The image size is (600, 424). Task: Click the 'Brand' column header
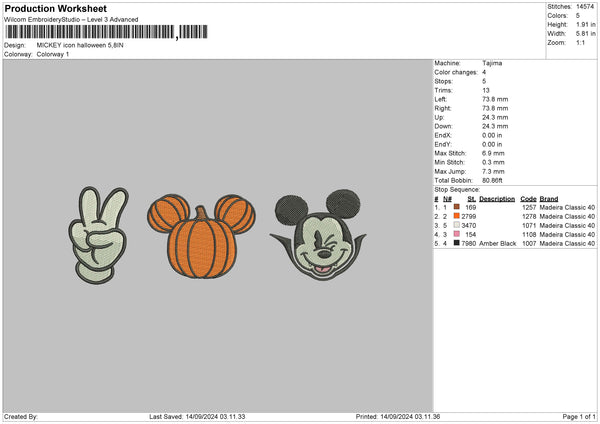pos(549,199)
